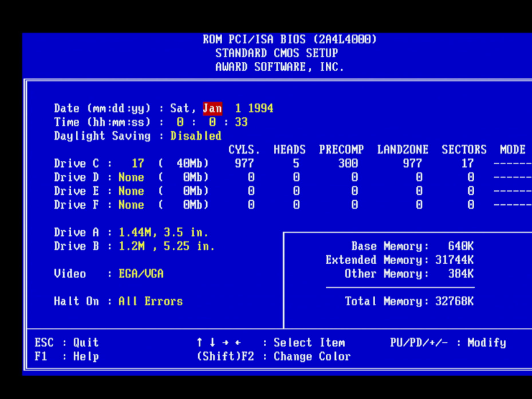Viewport: 532px width, 399px height.
Task: Change Halt On All Errors setting
Action: 150,301
